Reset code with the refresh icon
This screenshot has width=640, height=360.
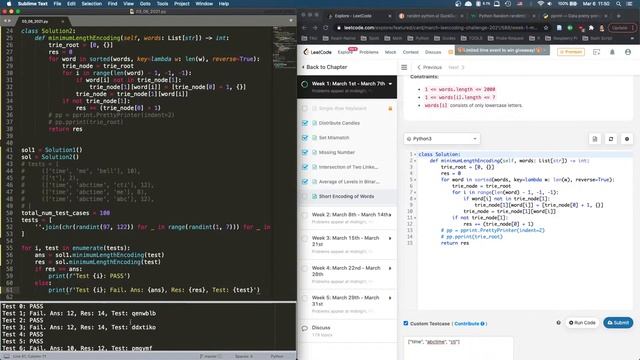point(611,139)
